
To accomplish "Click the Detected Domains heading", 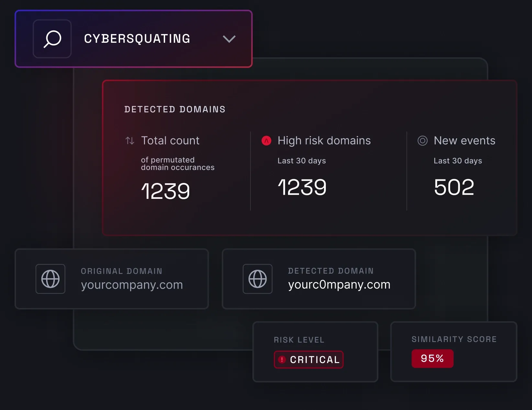I will click(x=175, y=109).
